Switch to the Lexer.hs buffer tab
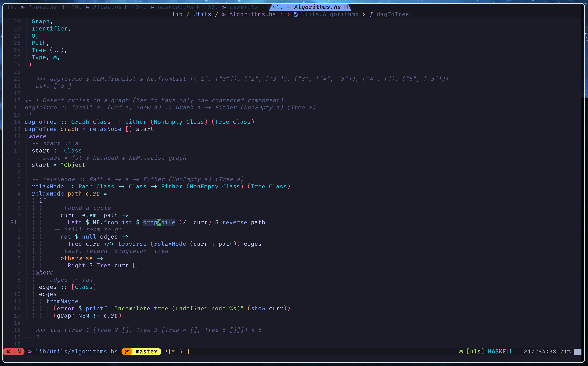Image resolution: width=588 pixels, height=366 pixels. click(x=244, y=7)
